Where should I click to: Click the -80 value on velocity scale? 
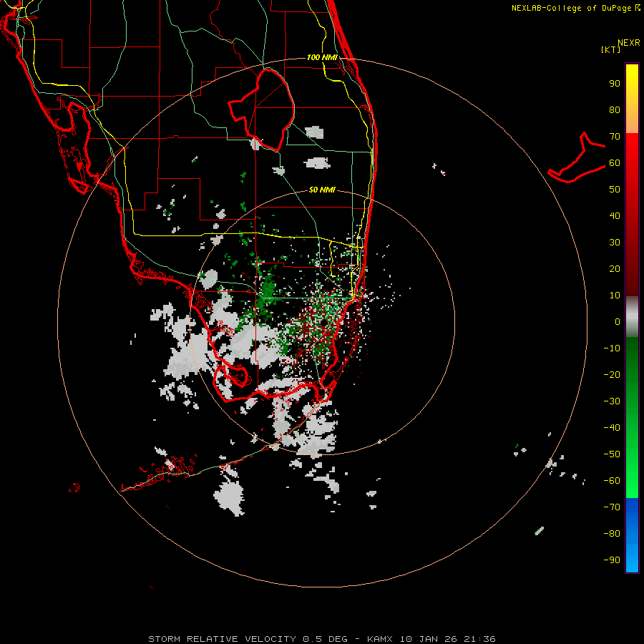click(x=612, y=534)
